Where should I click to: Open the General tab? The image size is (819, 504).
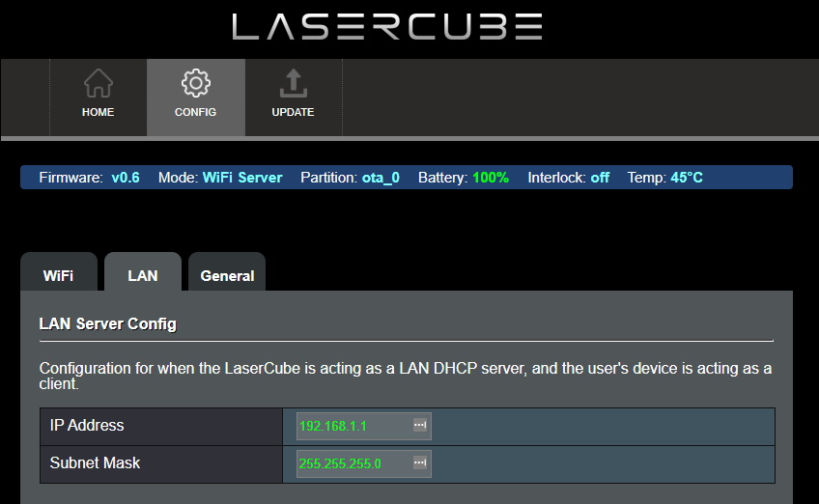[227, 275]
